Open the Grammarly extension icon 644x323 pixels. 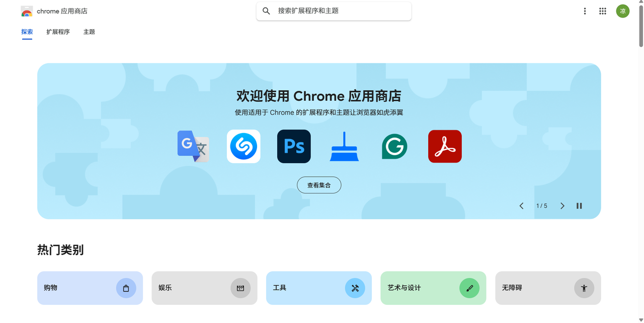[394, 146]
